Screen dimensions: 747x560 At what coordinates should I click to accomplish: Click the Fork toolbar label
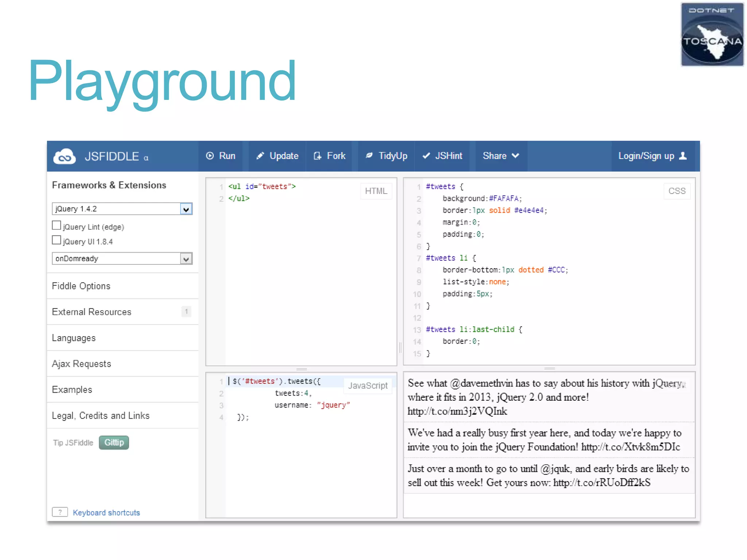[x=336, y=156]
